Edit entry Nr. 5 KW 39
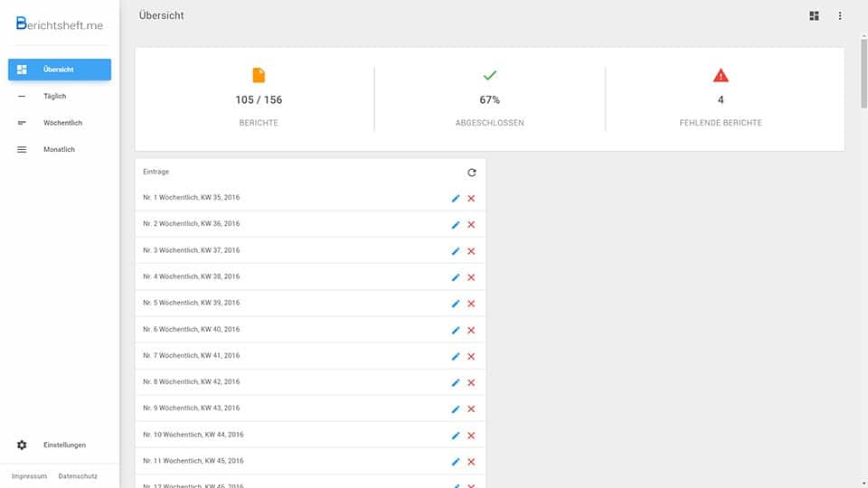The width and height of the screenshot is (868, 488). [456, 304]
